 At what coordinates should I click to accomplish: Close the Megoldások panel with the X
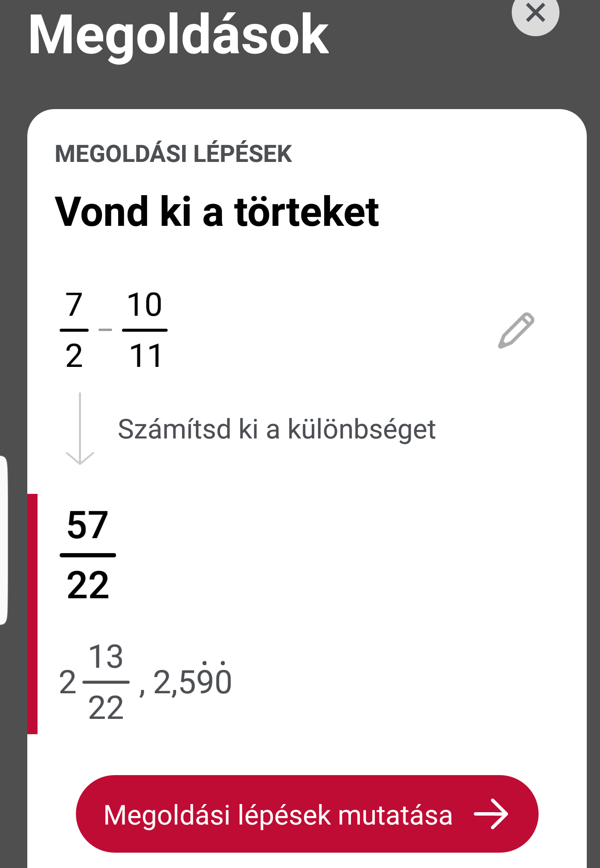[535, 13]
